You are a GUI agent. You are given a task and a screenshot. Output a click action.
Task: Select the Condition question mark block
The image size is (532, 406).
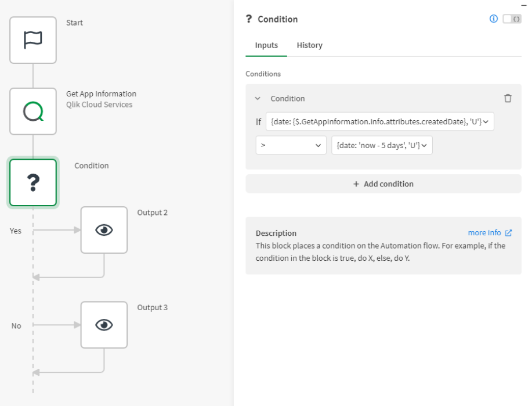pyautogui.click(x=33, y=182)
